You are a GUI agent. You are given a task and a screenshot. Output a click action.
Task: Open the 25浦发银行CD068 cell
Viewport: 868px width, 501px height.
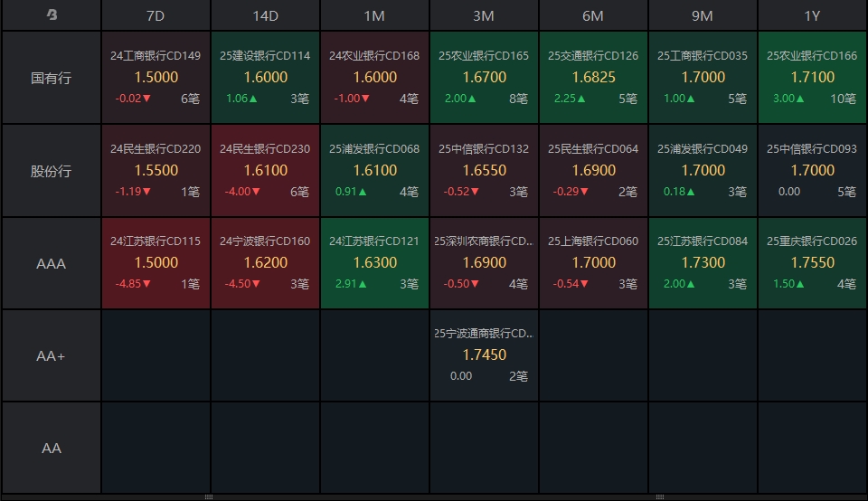(x=374, y=171)
